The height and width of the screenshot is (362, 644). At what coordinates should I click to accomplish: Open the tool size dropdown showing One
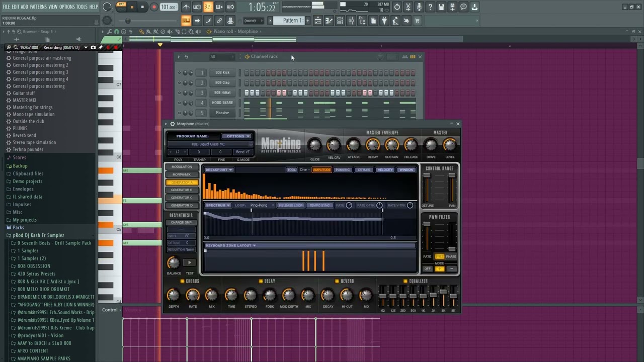click(305, 170)
